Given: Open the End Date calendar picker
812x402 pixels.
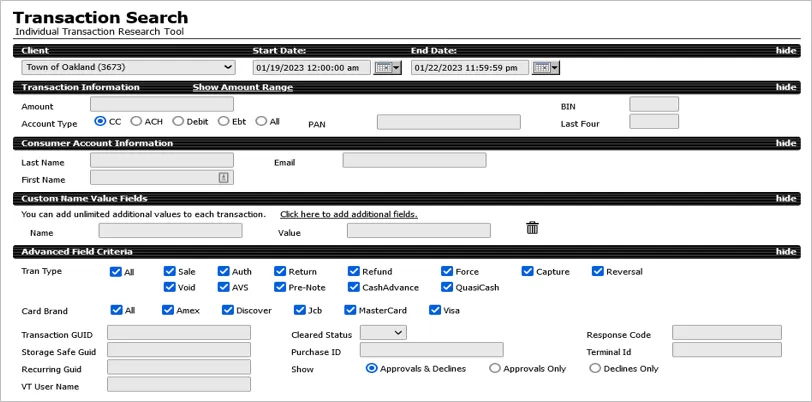Looking at the screenshot, I should pos(545,68).
